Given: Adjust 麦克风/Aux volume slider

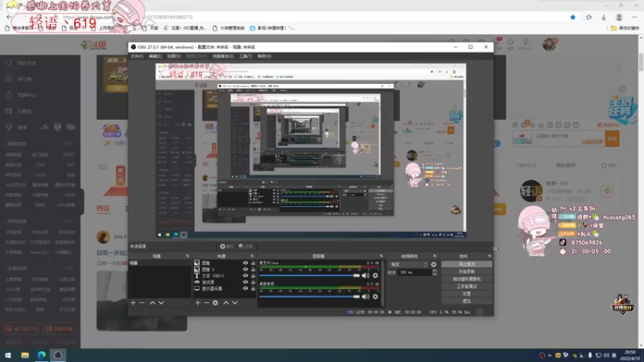Looking at the screenshot, I should pyautogui.click(x=309, y=275).
